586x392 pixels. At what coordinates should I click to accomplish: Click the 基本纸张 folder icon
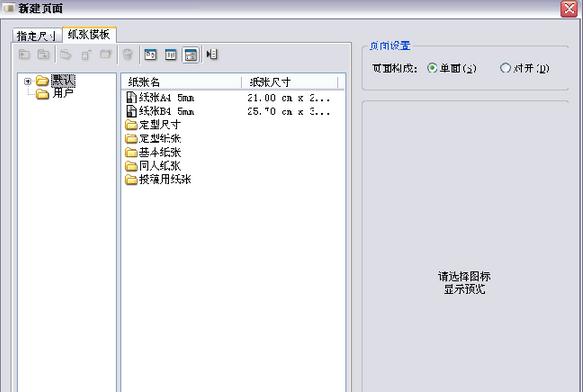pos(131,152)
